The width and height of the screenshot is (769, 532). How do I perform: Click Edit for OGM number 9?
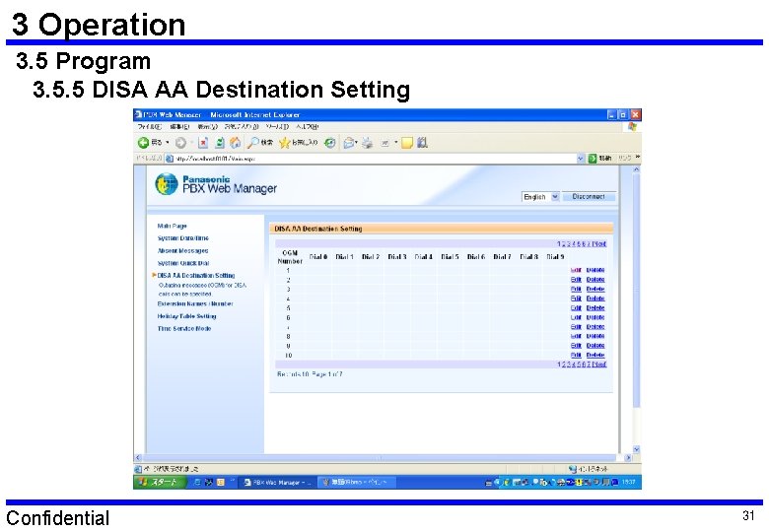pos(576,346)
